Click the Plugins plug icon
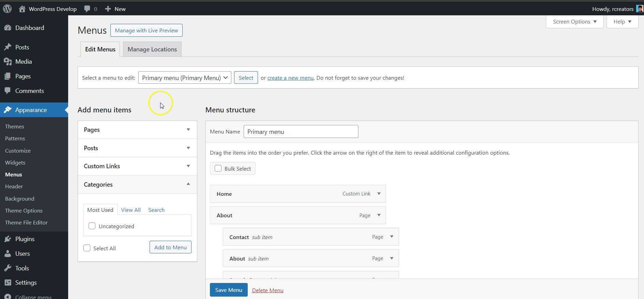 point(7,239)
